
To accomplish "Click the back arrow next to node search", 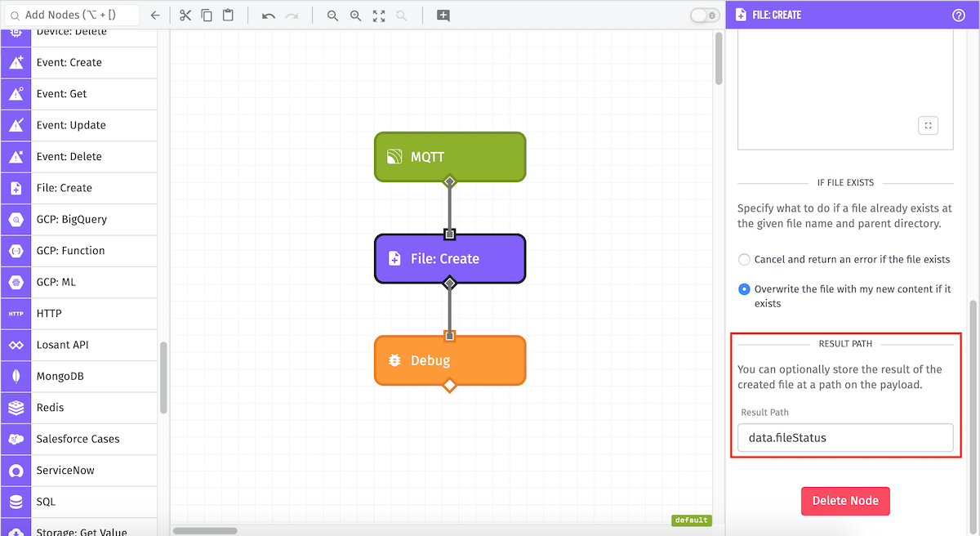I will click(155, 16).
